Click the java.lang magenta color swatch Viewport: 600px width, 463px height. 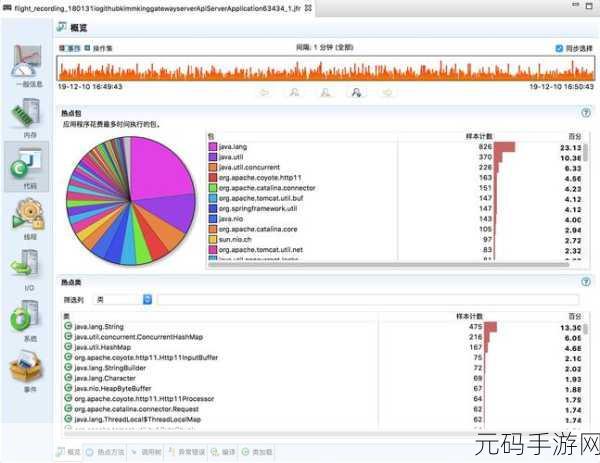point(213,147)
